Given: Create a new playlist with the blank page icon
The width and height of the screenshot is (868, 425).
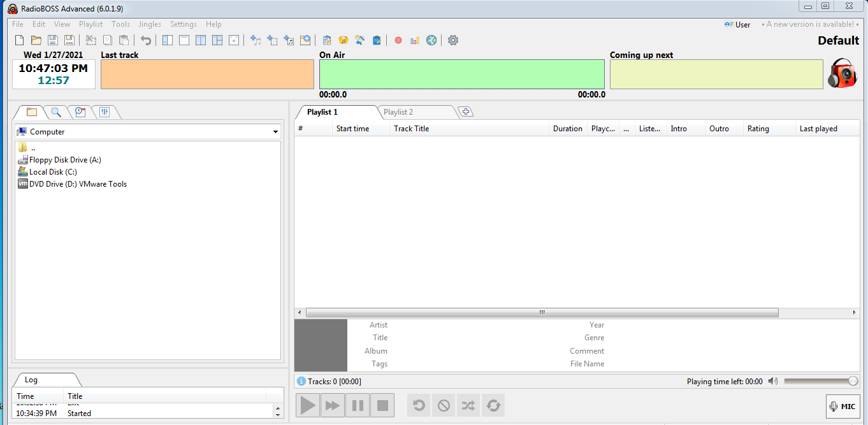Looking at the screenshot, I should tap(19, 40).
